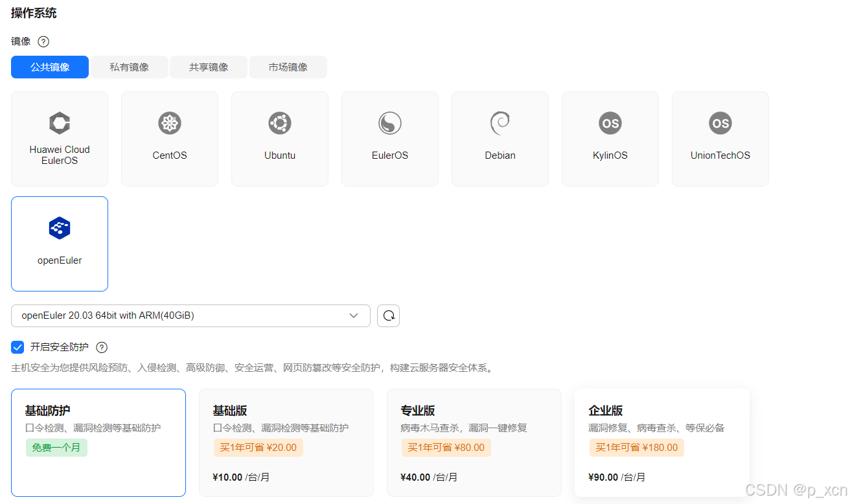Click the ¥10.00 /台/月 price
The width and height of the screenshot is (850, 504).
pos(241,477)
